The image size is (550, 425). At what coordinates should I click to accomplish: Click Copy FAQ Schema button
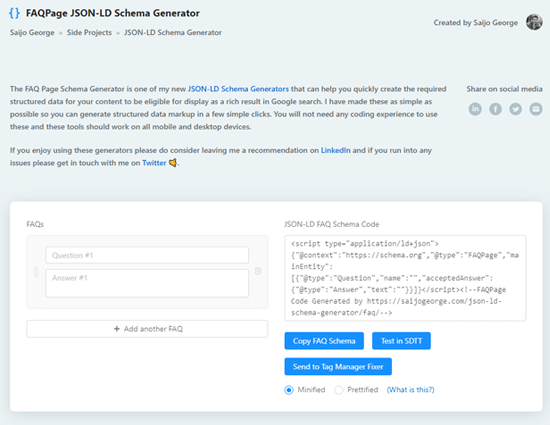pos(324,341)
